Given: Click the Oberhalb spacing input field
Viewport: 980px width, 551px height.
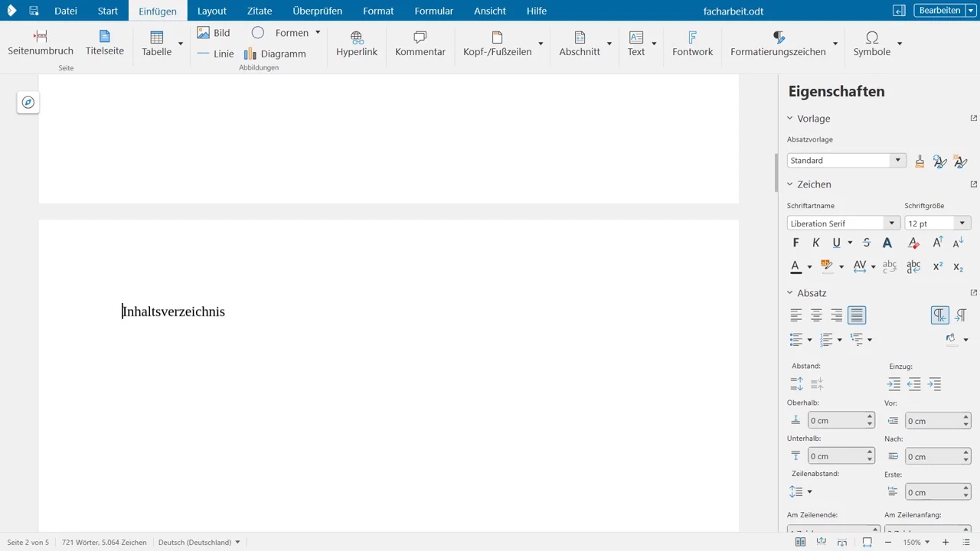Looking at the screenshot, I should point(837,421).
